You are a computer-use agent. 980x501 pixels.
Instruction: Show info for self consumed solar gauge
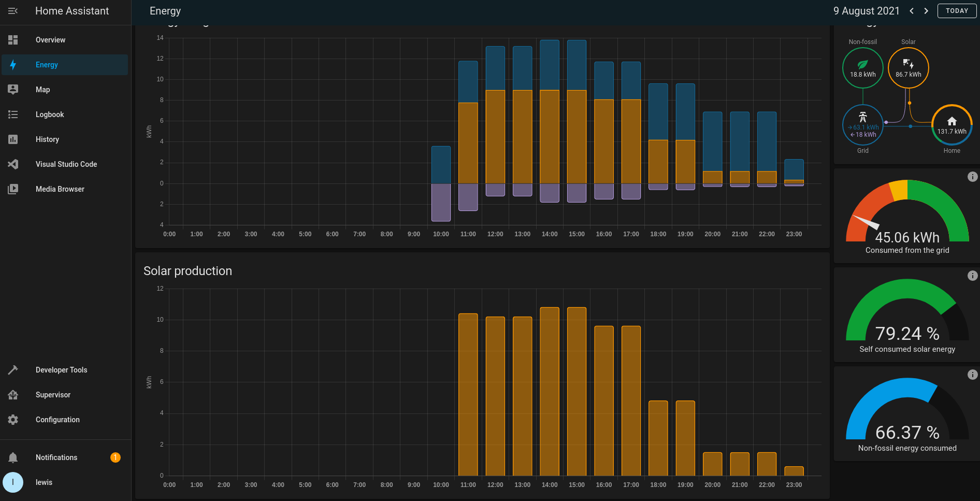tap(972, 276)
